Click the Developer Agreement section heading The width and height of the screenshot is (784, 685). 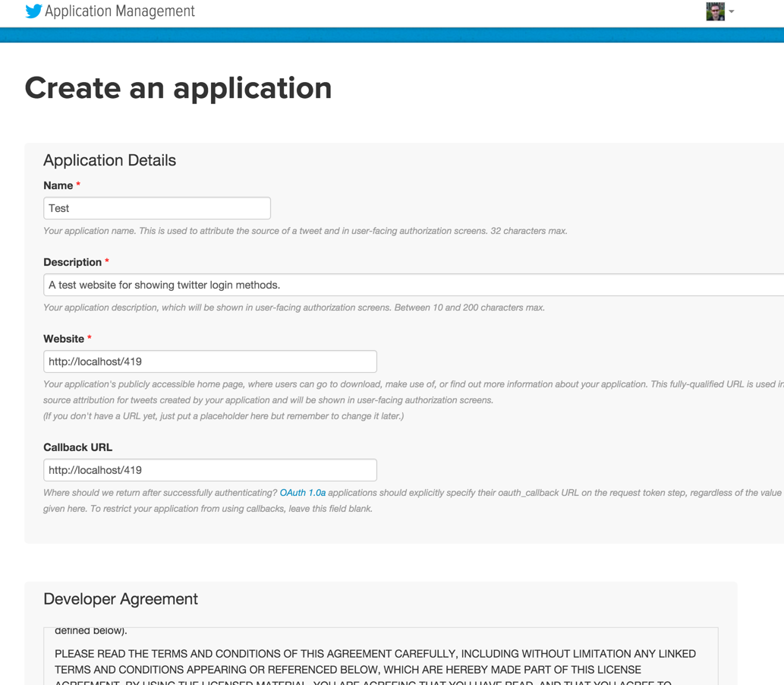pos(121,599)
